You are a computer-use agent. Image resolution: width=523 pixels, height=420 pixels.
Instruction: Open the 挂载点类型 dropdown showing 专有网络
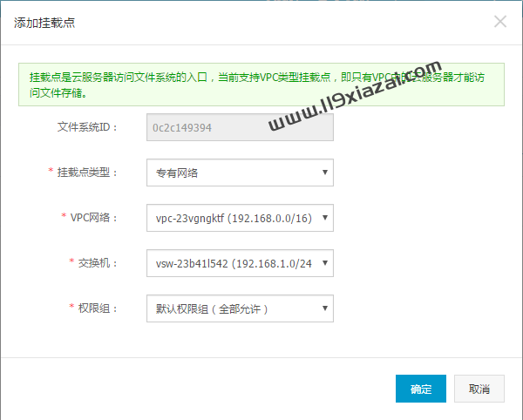240,173
